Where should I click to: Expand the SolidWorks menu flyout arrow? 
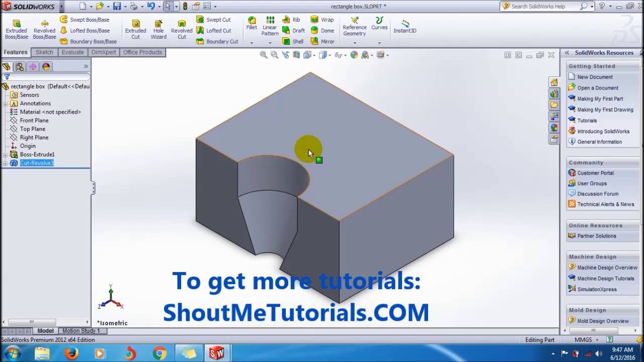[x=61, y=7]
